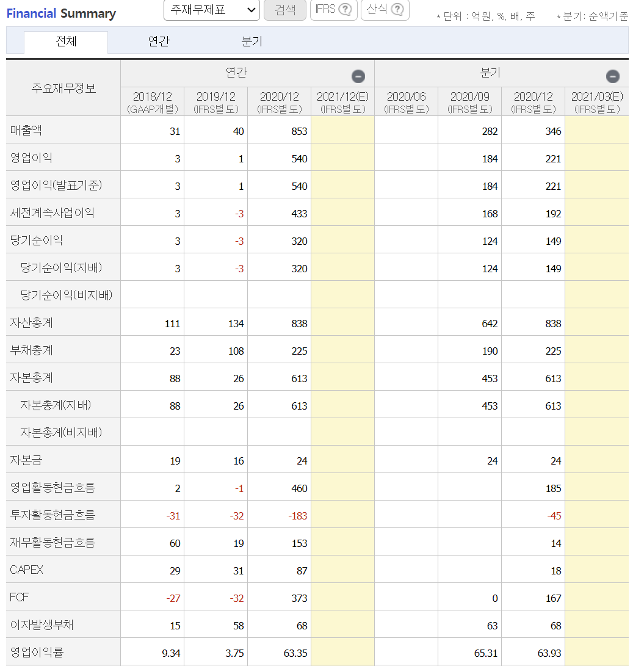Screen dimensions: 644x666
Task: Select the 자본금 row label
Action: click(x=26, y=460)
